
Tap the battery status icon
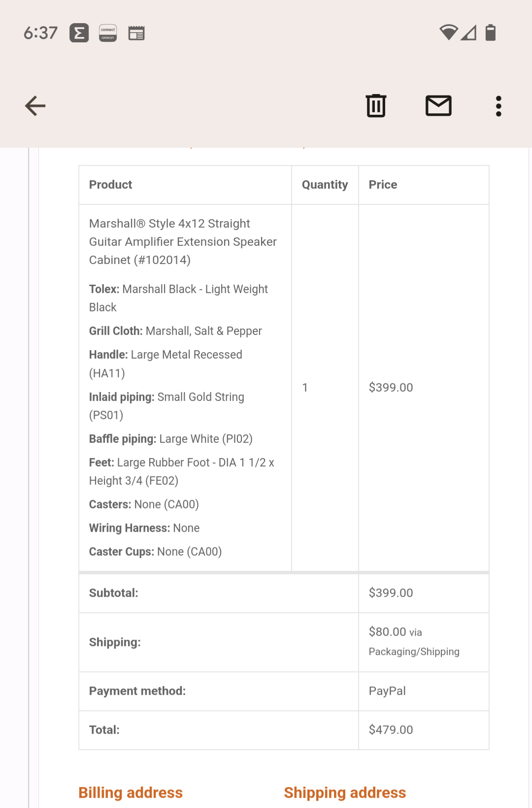490,33
